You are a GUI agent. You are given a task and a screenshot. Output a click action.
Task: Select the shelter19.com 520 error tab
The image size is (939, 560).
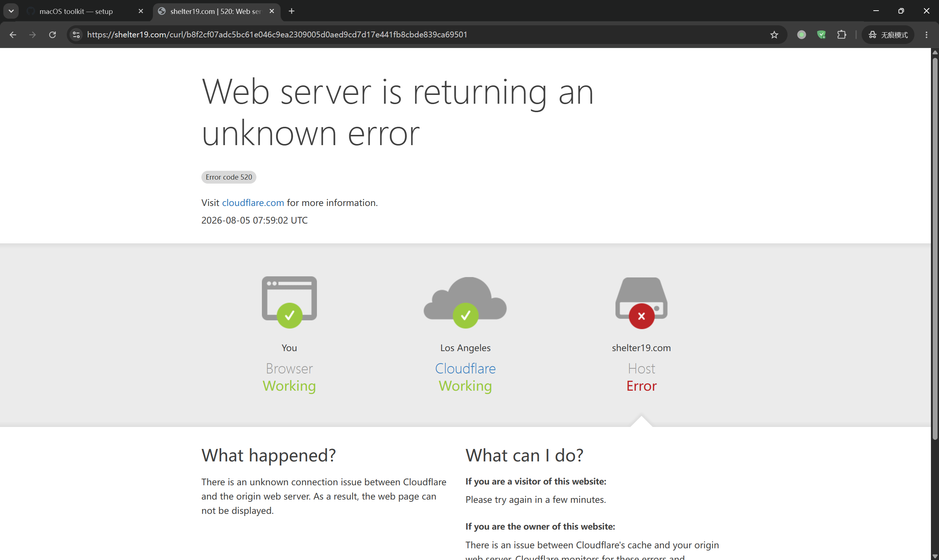(x=216, y=11)
